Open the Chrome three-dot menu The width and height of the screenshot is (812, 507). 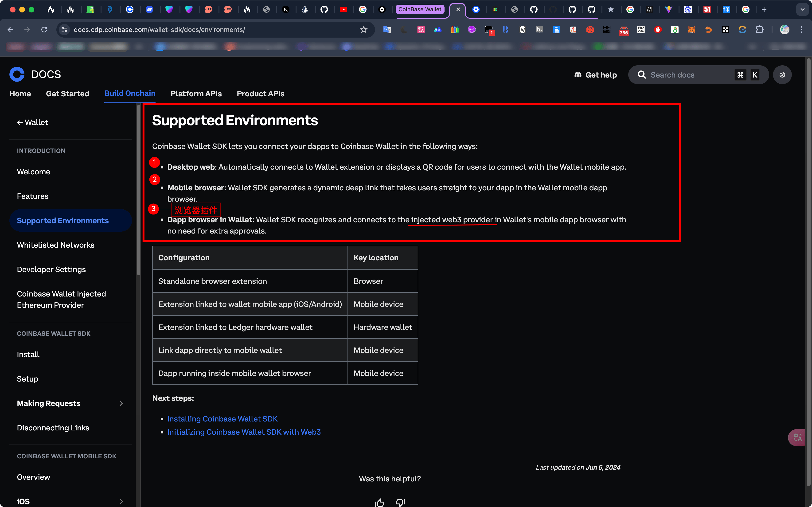coord(802,30)
